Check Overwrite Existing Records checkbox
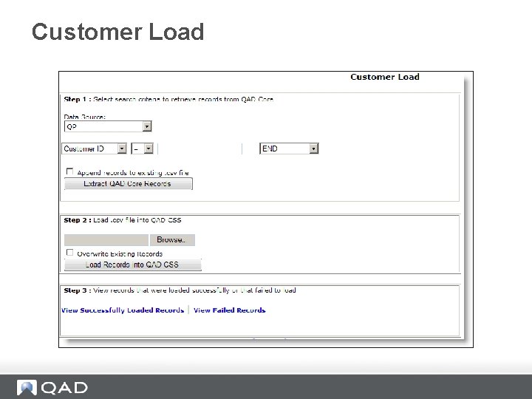Viewport: 532px width, 399px height. 69,253
